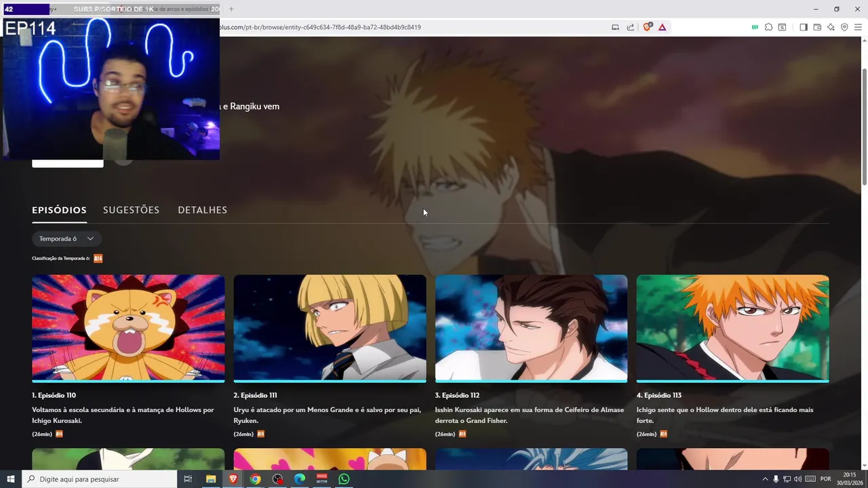868x488 pixels.
Task: Click '(26min)' under Episódio 110
Action: pyautogui.click(x=42, y=434)
